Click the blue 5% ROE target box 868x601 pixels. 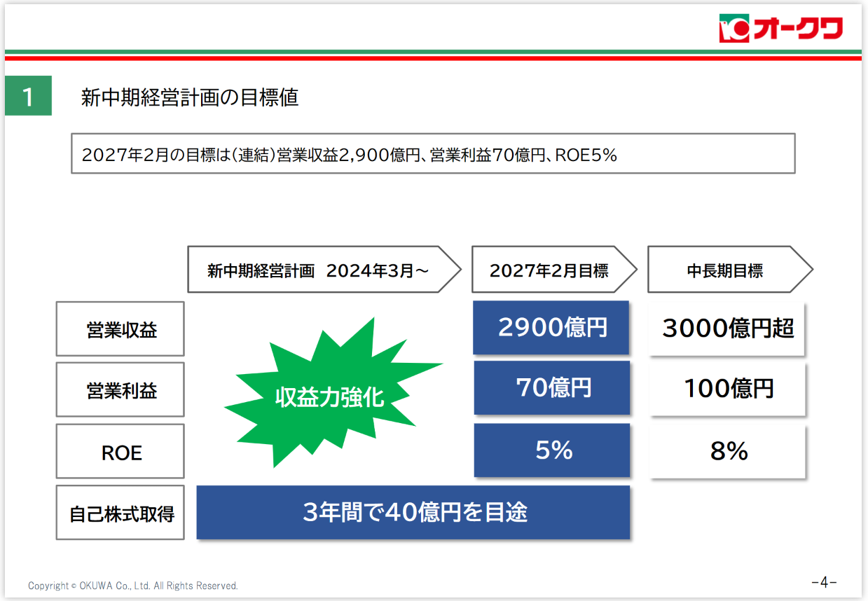552,450
